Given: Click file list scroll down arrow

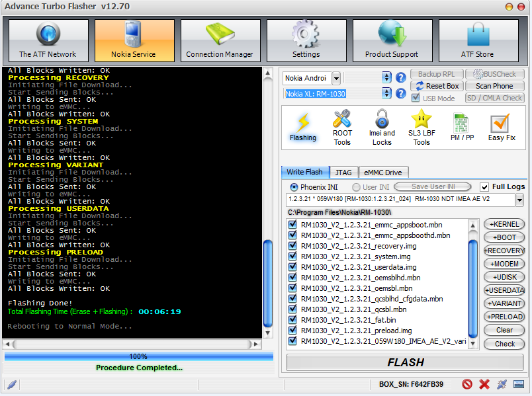Looking at the screenshot, I should [x=472, y=344].
